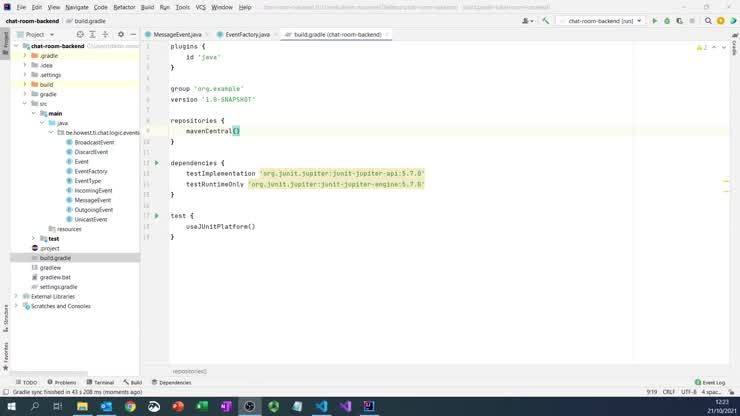Expand the build folder
This screenshot has height=416, width=740.
click(x=25, y=84)
